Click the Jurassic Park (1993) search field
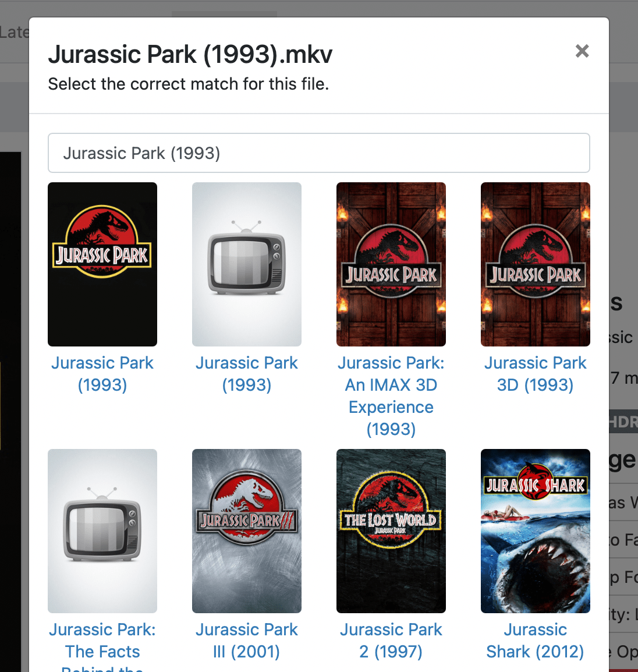This screenshot has height=672, width=638. 318,153
